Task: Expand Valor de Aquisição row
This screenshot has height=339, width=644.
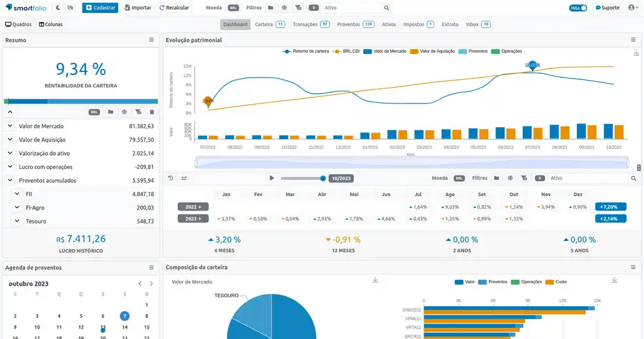Action: coord(10,140)
